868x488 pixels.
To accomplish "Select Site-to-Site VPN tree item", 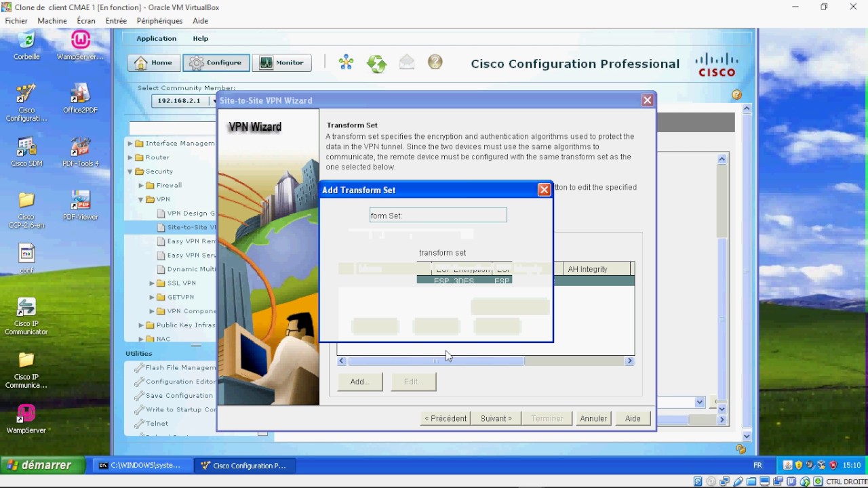I will [x=186, y=227].
